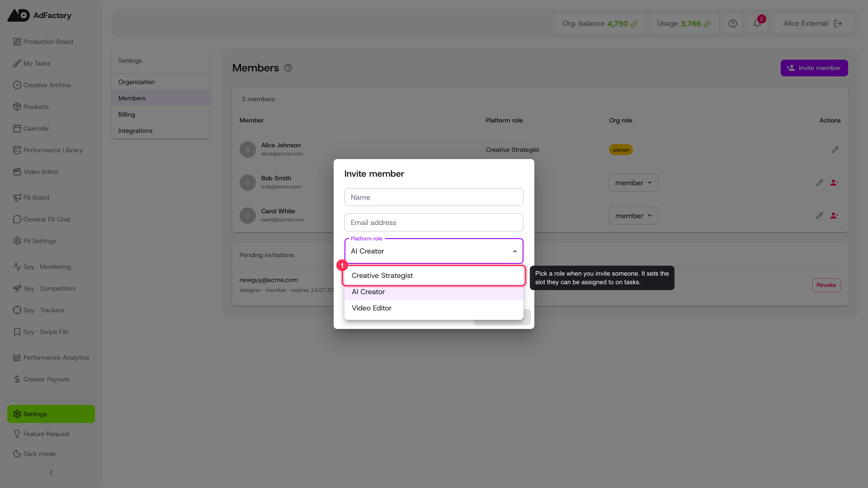Open Carol White's org role dropdown
This screenshot has width=868, height=488.
(x=633, y=216)
